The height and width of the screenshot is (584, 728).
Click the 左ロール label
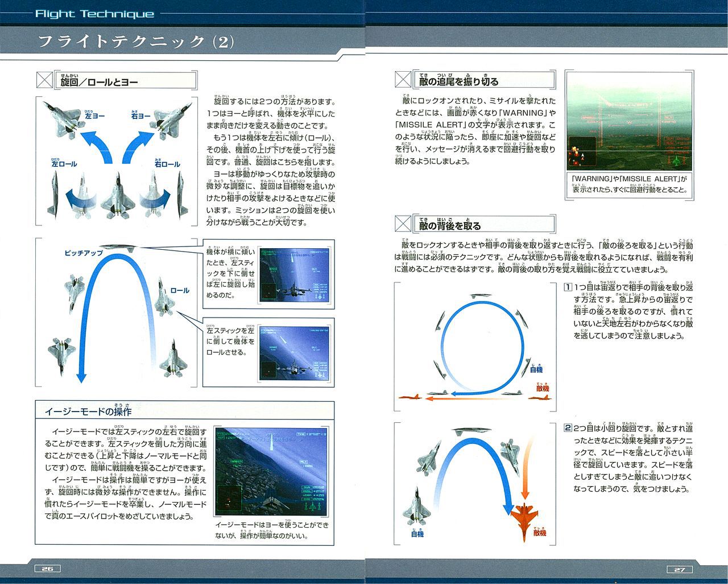[64, 164]
